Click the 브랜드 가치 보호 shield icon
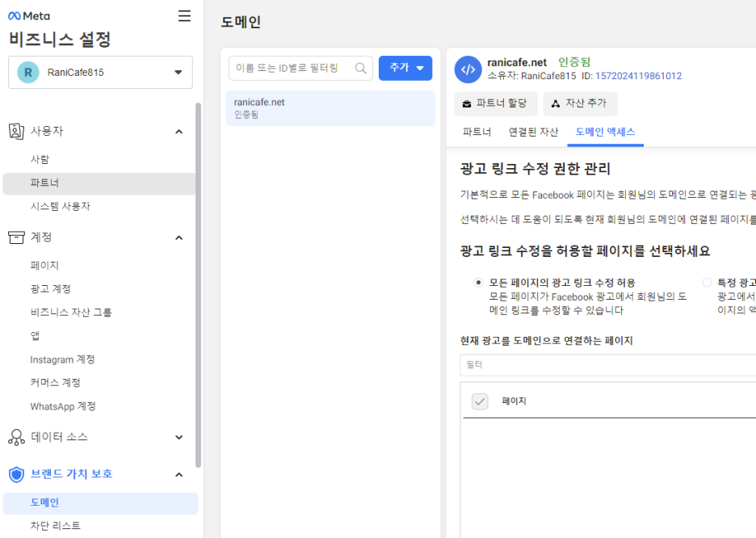Image resolution: width=756 pixels, height=538 pixels. point(16,474)
